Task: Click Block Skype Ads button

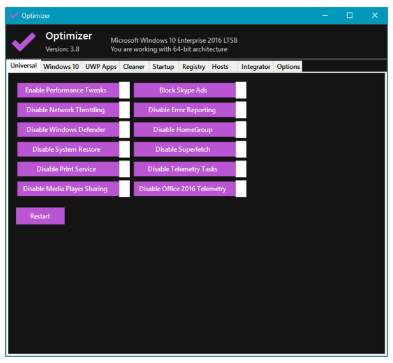Action: tap(184, 90)
